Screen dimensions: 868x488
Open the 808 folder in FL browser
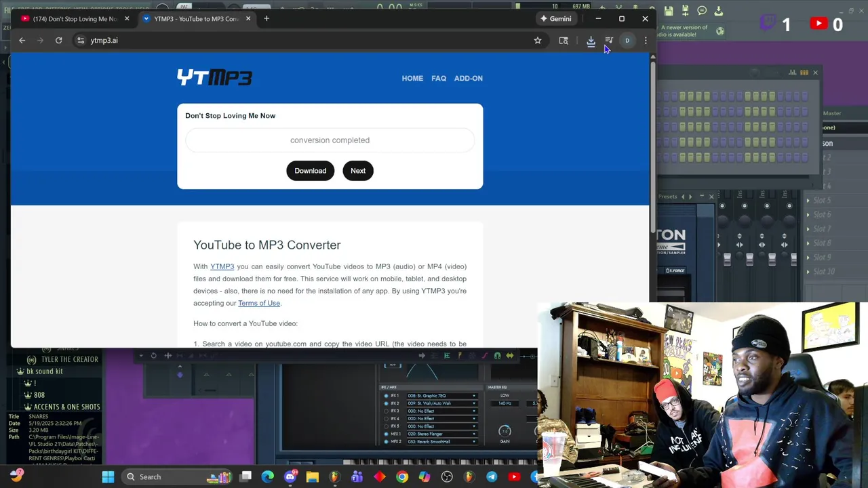point(39,395)
